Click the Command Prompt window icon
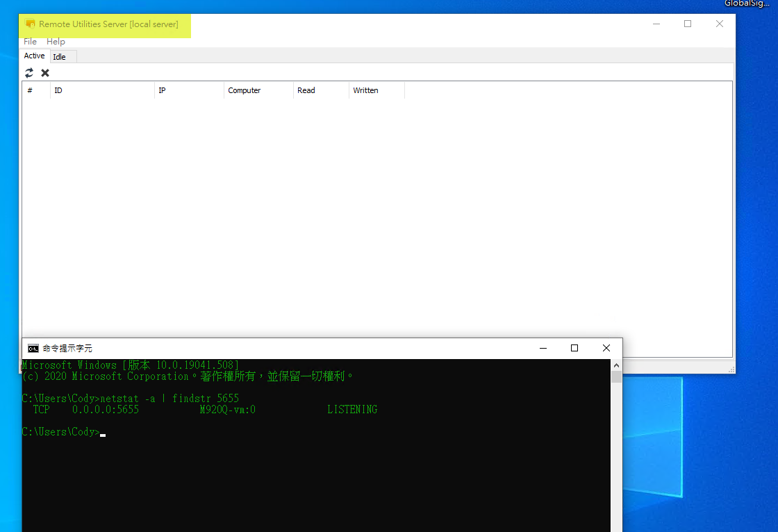The image size is (778, 532). click(x=33, y=348)
